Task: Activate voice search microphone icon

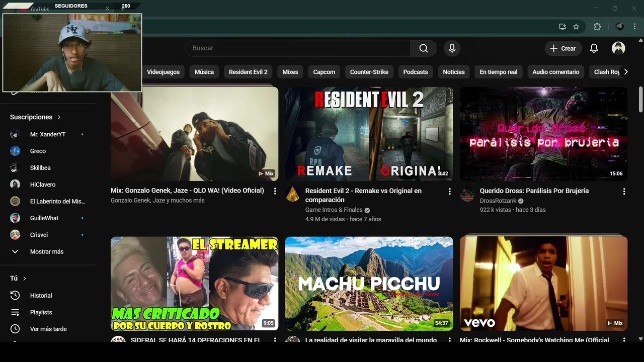Action: coord(452,48)
